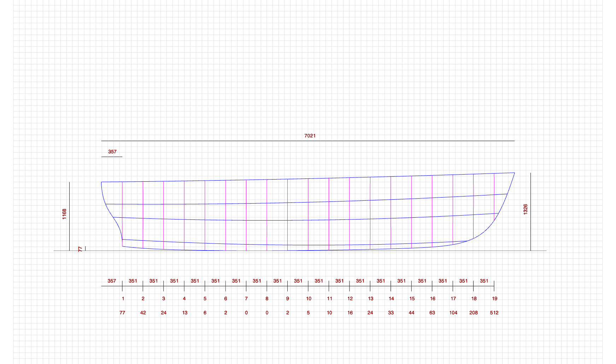Select the station number 7 label
Screen dimensions: 616x364
[246, 299]
